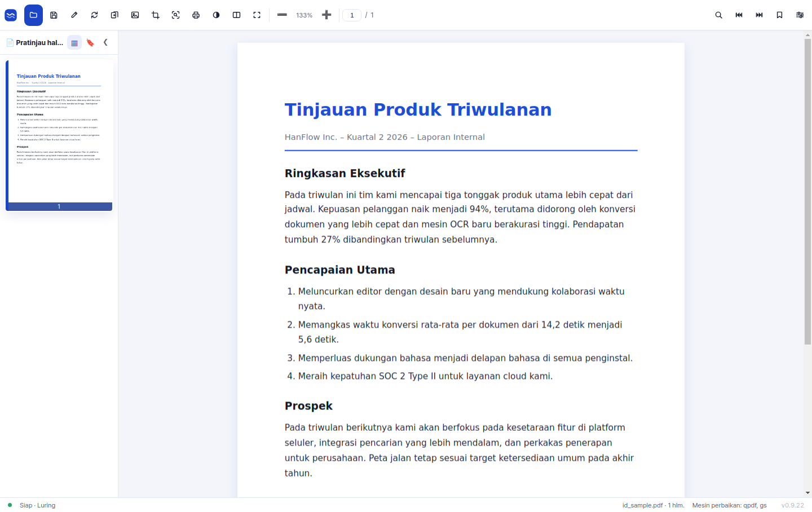
Task: Click the HanFlow app logo icon
Action: (11, 15)
